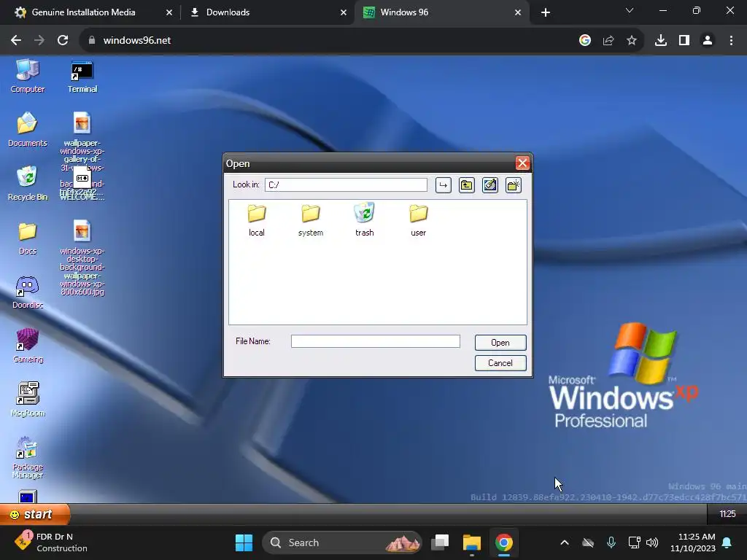Launch the Gameing shortcut
Image resolution: width=747 pixels, height=560 pixels.
coord(27,346)
